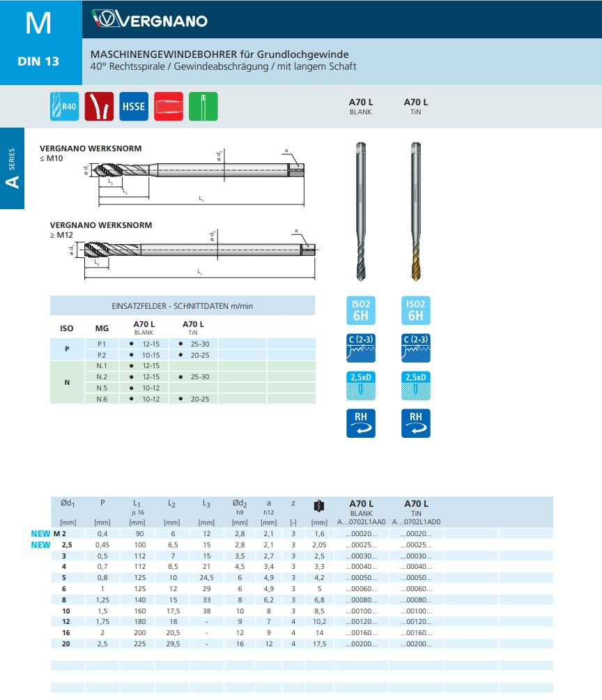602x700 pixels.
Task: Click the R40 spiral angle icon
Action: [x=64, y=107]
